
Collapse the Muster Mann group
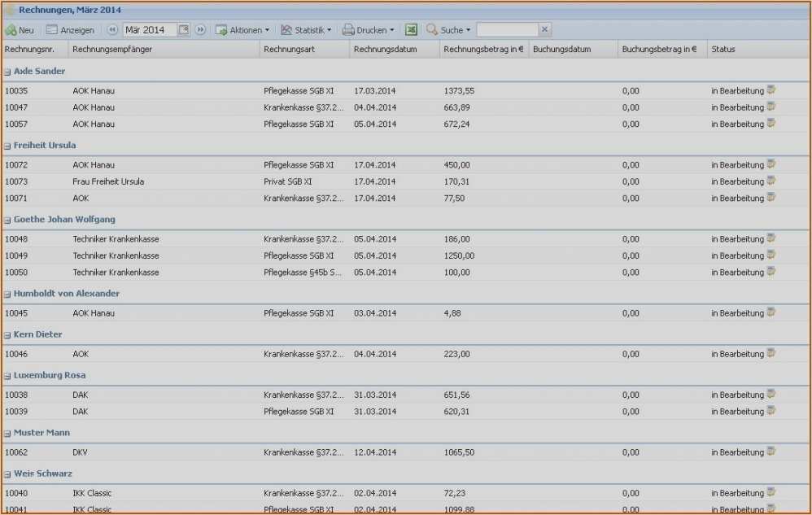tap(7, 433)
